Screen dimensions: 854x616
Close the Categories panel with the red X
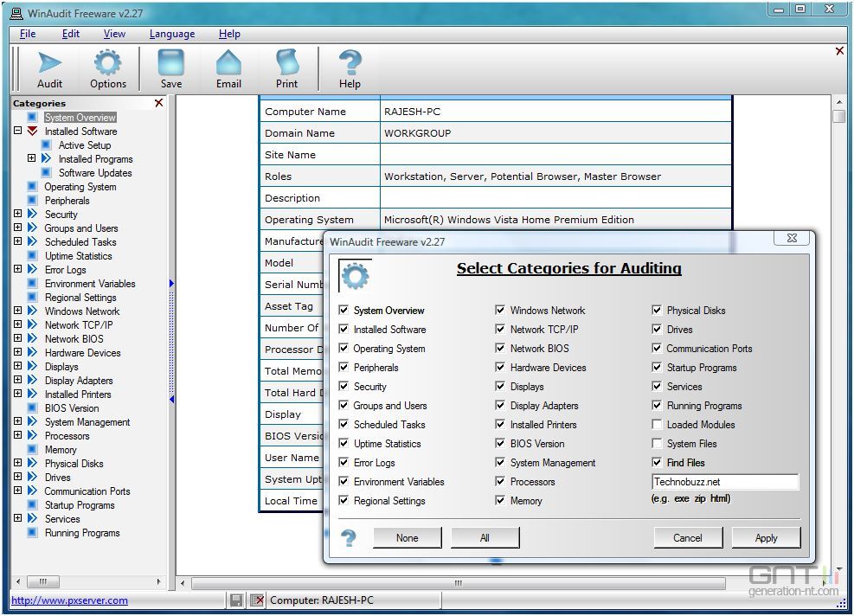tap(158, 103)
